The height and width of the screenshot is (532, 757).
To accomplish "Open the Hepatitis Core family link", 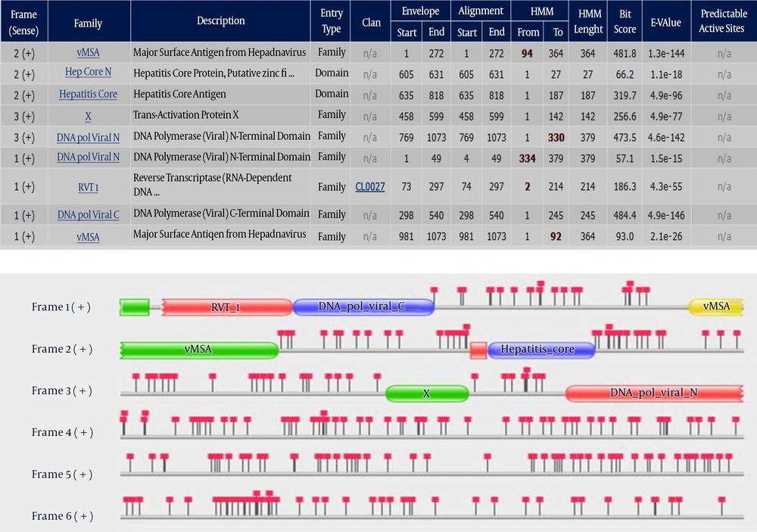I will [88, 94].
